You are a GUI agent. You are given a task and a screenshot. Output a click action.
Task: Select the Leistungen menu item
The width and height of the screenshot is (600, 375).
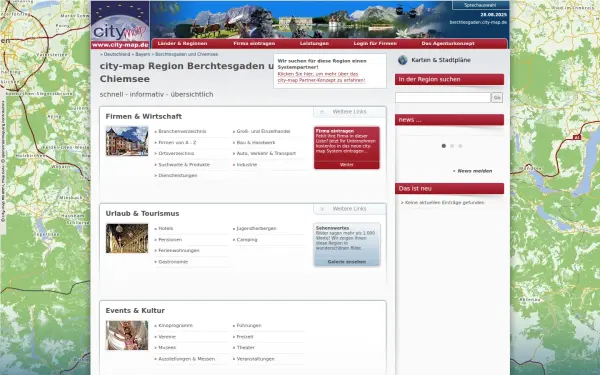coord(314,44)
